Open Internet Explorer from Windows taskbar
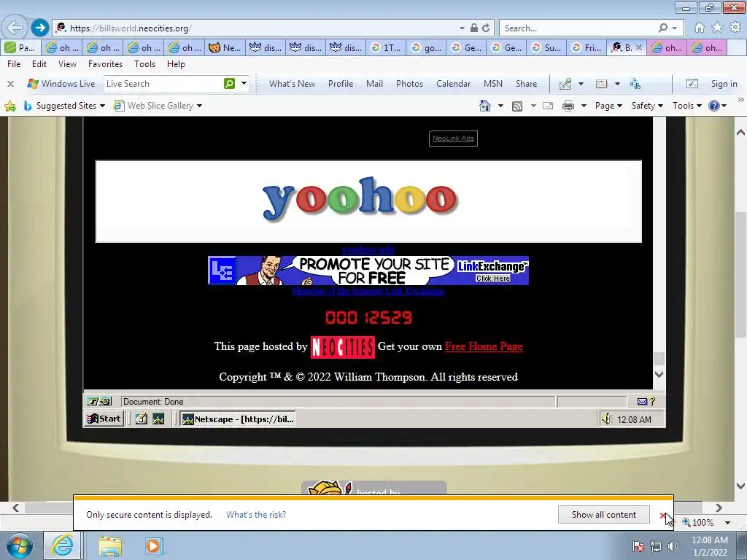The image size is (747, 560). tap(63, 545)
